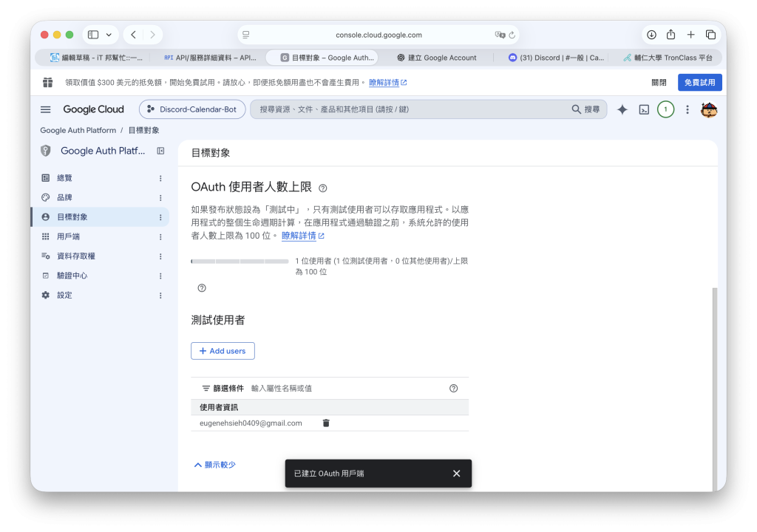
Task: Open more options for 資料存取權
Action: point(160,256)
